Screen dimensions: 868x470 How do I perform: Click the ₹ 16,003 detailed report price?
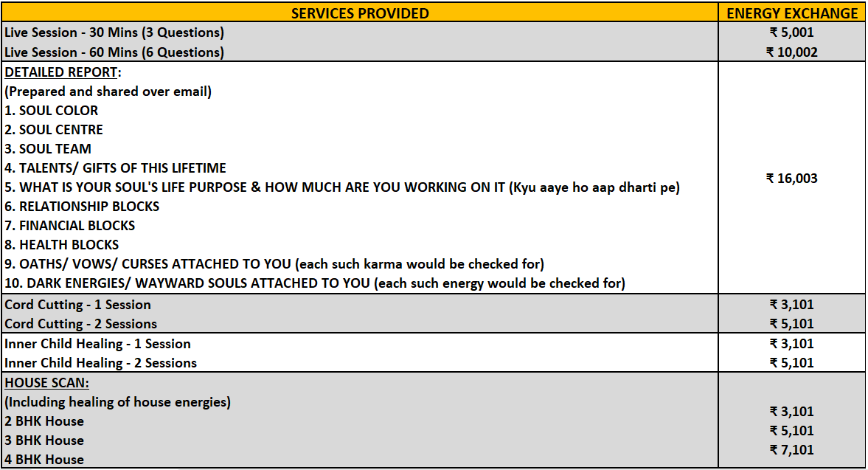click(791, 178)
